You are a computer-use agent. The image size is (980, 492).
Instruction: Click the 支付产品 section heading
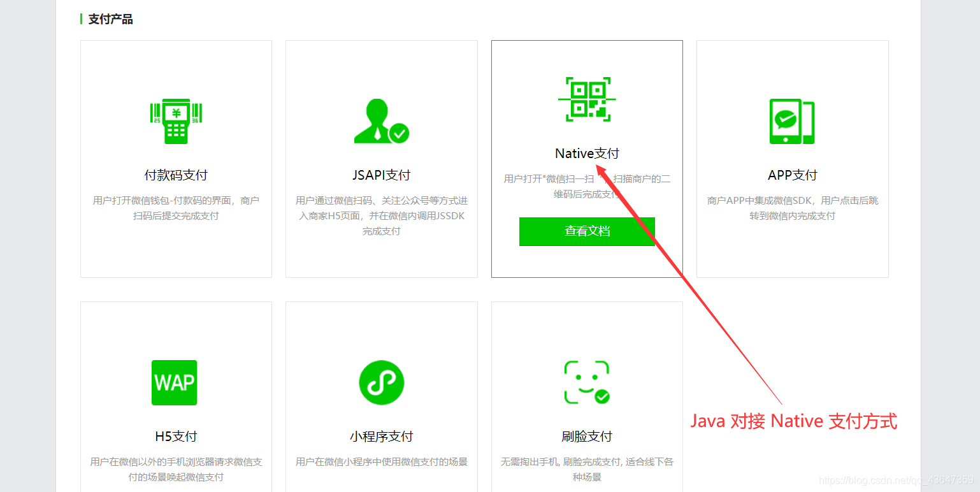click(x=111, y=19)
